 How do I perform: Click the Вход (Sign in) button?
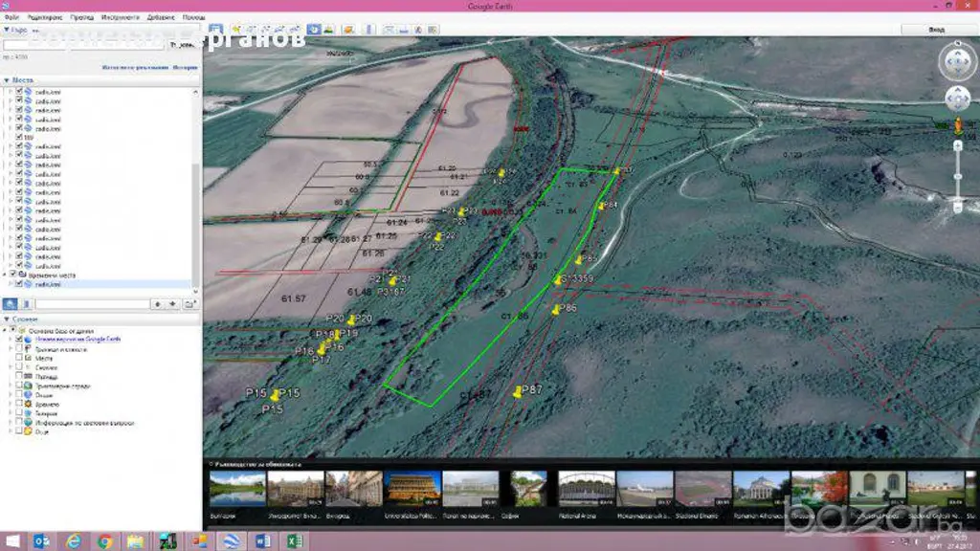[936, 30]
